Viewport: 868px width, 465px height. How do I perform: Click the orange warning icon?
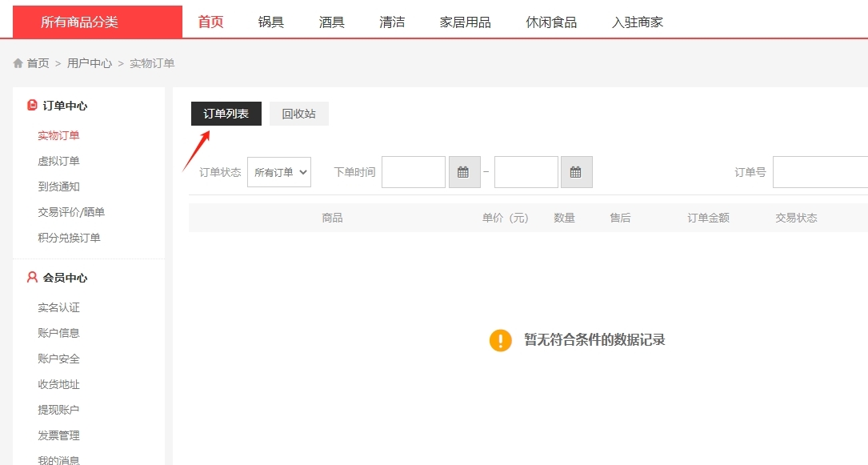pyautogui.click(x=501, y=340)
